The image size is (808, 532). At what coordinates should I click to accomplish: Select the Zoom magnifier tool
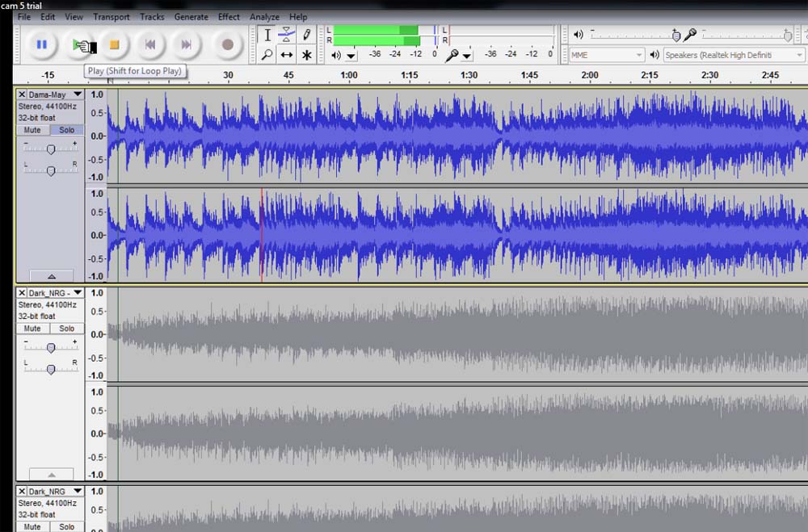(267, 55)
